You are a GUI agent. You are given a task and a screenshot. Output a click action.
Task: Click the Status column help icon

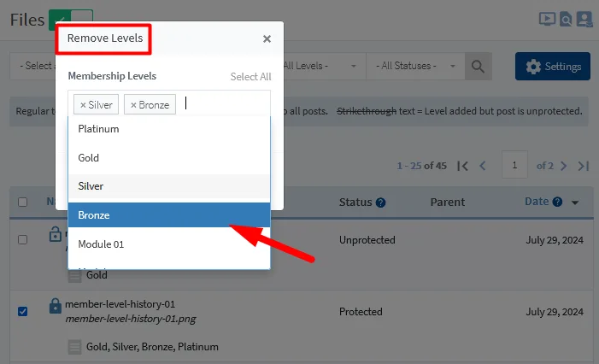[380, 203]
